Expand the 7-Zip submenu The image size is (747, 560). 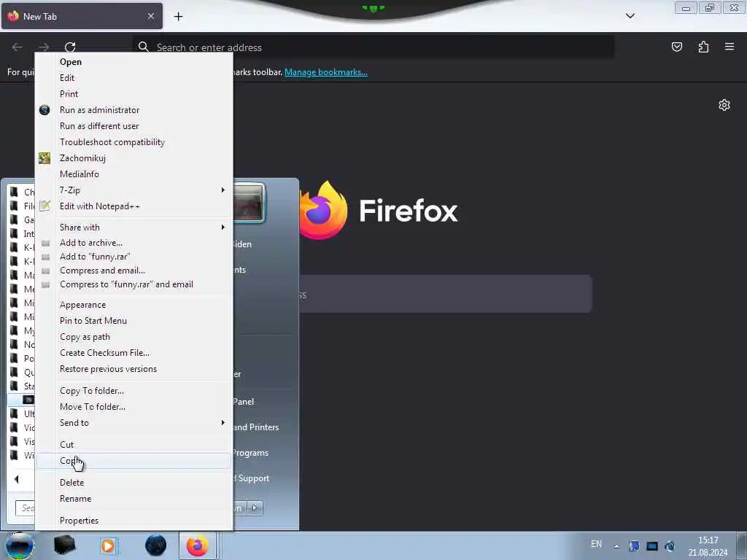(x=134, y=190)
